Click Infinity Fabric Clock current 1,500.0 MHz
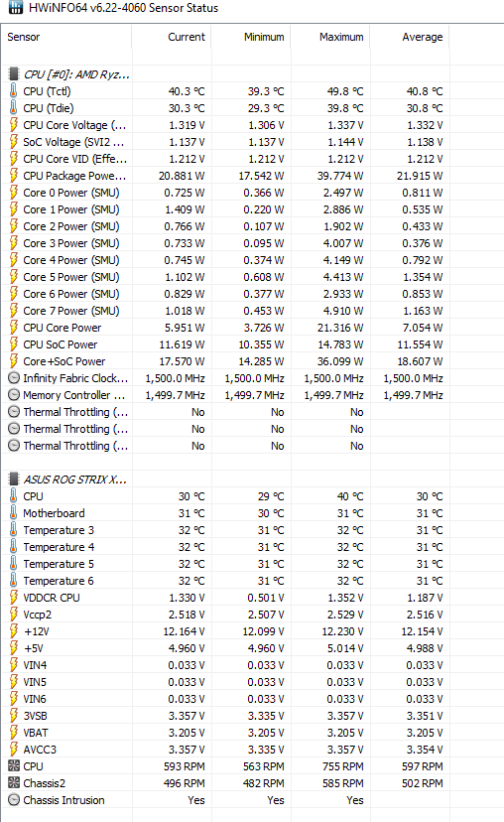504x822 pixels. coord(175,378)
